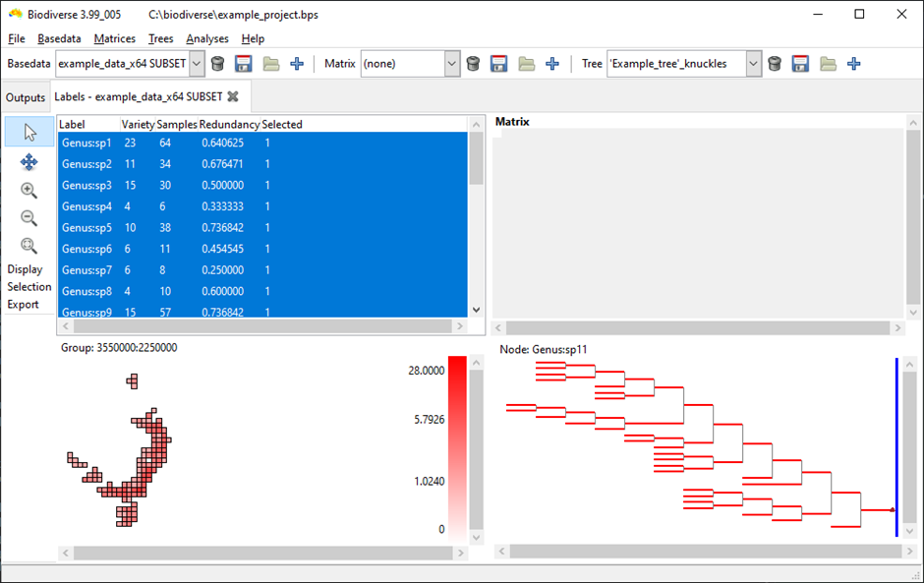Open the Basedata selection dropdown
This screenshot has height=583, width=924.
(197, 64)
